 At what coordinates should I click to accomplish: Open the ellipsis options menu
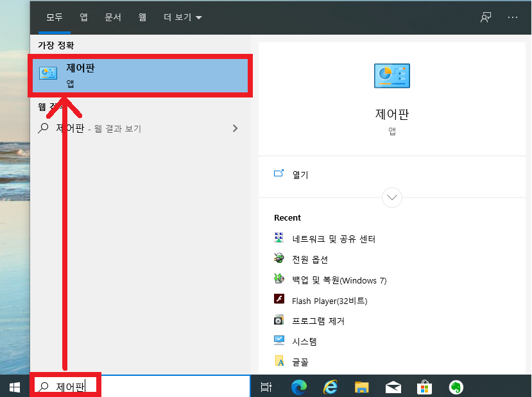click(513, 17)
